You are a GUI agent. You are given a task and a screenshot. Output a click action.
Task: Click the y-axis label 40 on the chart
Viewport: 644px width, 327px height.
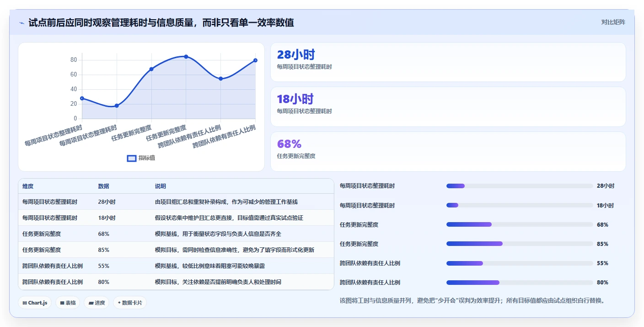74,89
